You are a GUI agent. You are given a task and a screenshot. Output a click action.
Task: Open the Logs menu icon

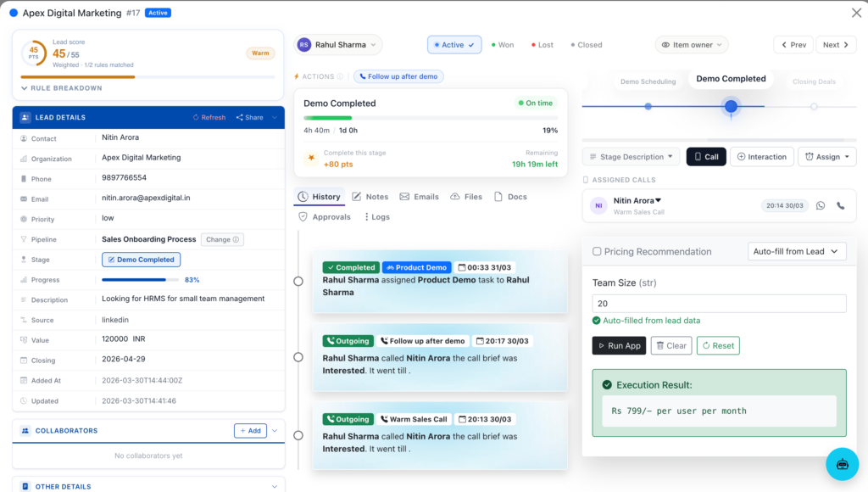coord(367,217)
